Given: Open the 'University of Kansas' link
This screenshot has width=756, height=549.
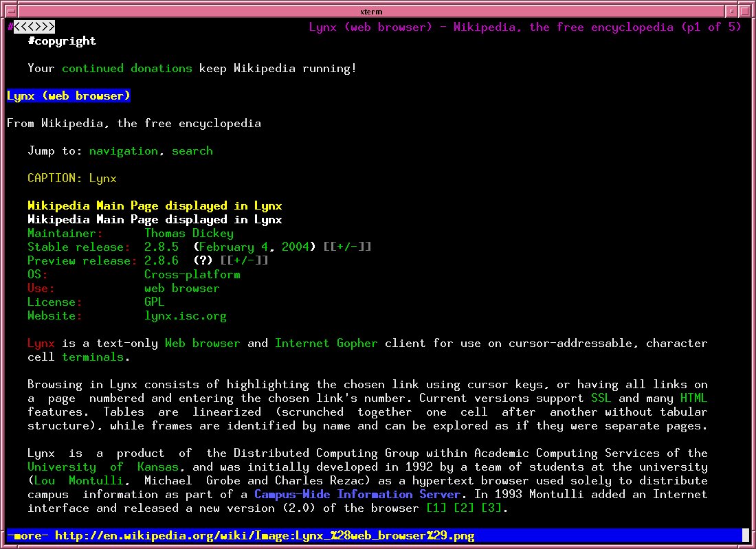Looking at the screenshot, I should [102, 467].
